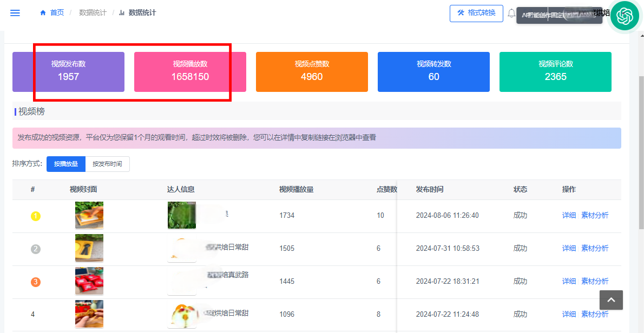The image size is (644, 333).
Task: Open 详细 for the 1734-play video
Action: 569,215
